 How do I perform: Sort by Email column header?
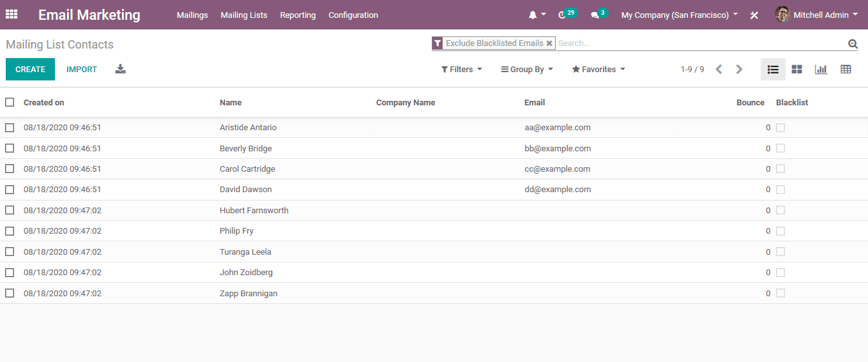[x=535, y=102]
